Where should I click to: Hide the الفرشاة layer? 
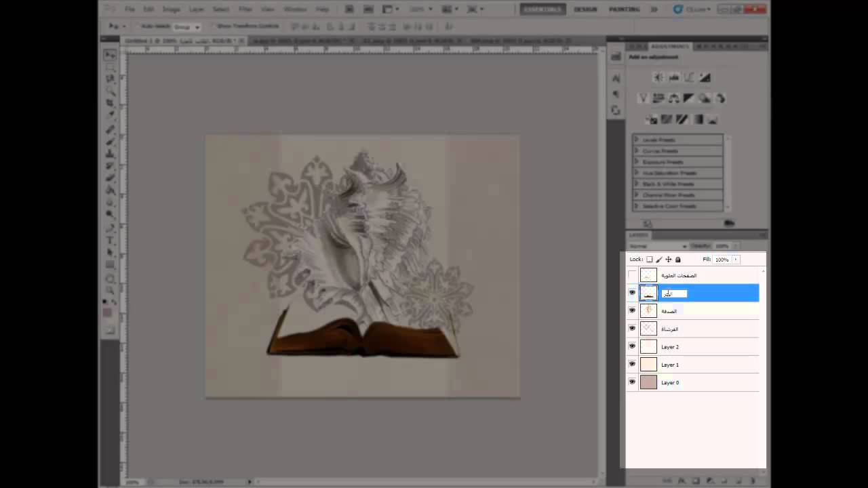[632, 328]
